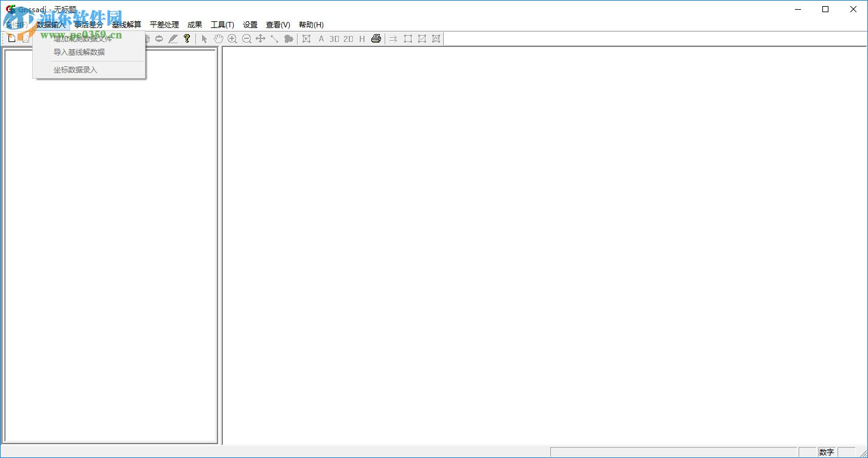Open the 事后差分 menu

89,25
